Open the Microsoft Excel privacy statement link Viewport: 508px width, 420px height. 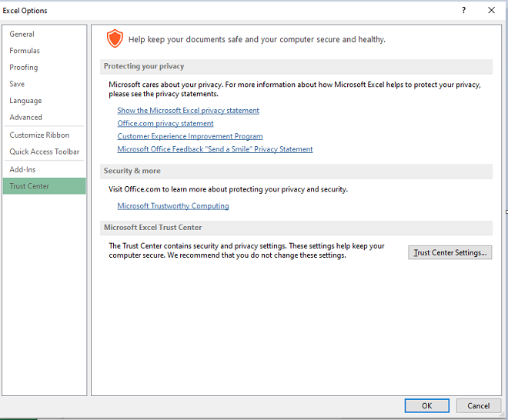click(189, 111)
